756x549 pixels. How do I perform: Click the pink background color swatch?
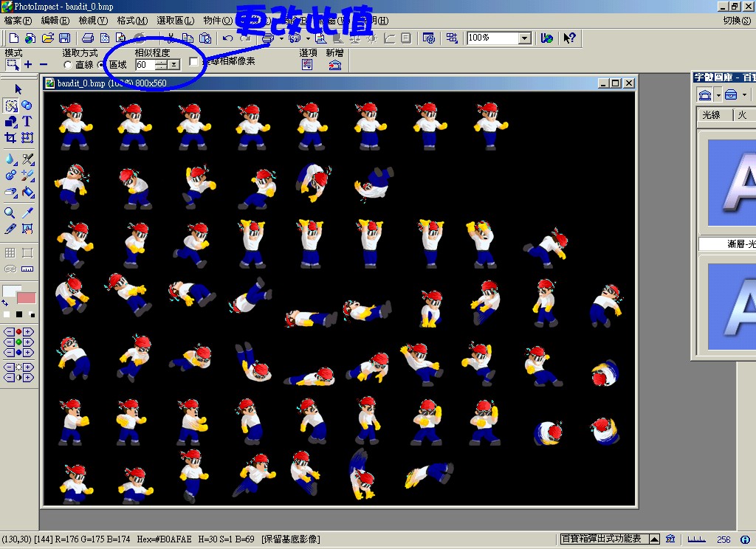pyautogui.click(x=27, y=298)
